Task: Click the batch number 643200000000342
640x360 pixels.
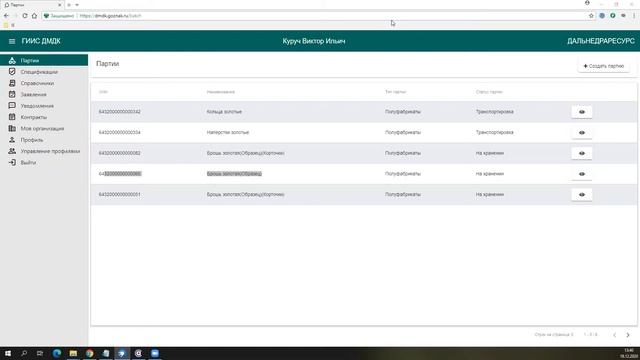Action: 120,112
